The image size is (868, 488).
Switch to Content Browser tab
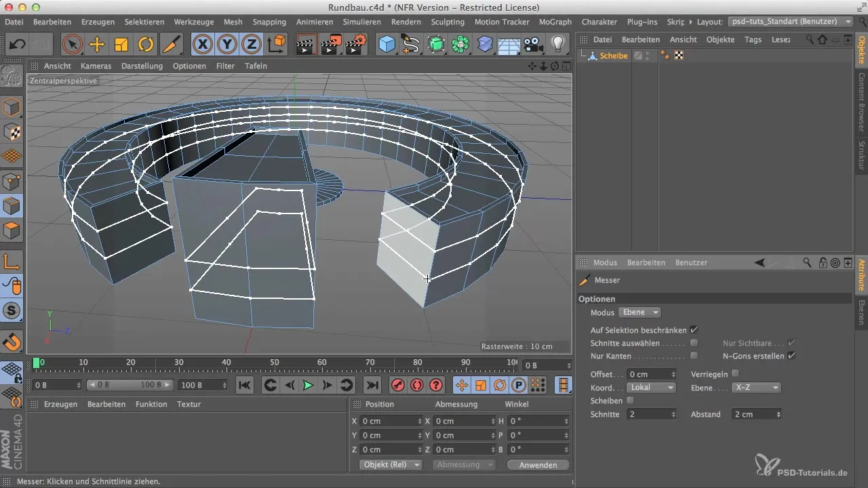(861, 101)
